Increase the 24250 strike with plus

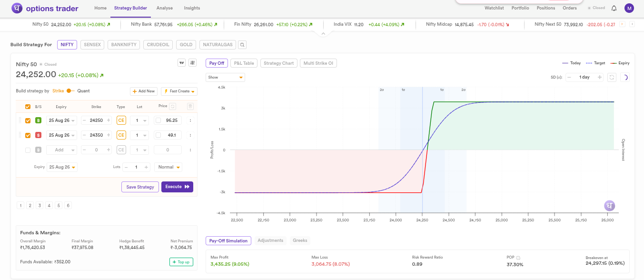pyautogui.click(x=109, y=120)
